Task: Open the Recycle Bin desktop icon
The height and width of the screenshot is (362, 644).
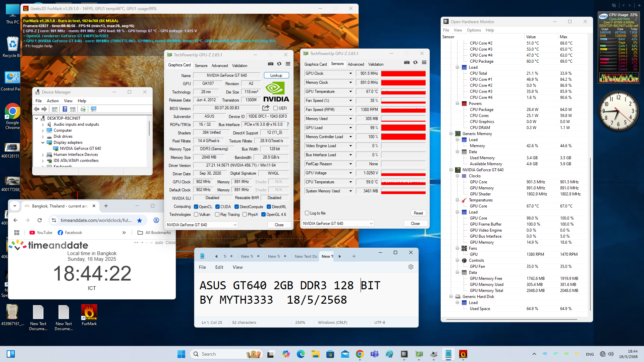Action: coord(13,47)
